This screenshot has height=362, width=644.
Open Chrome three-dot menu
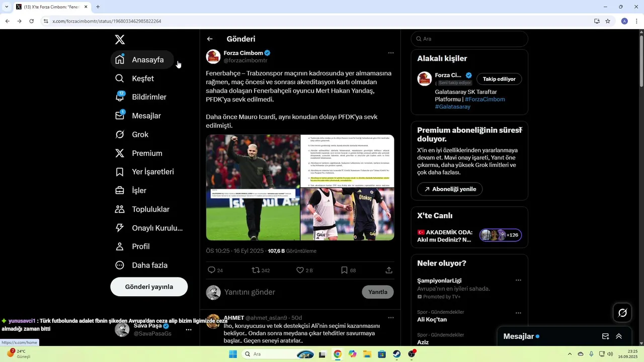[x=637, y=21]
